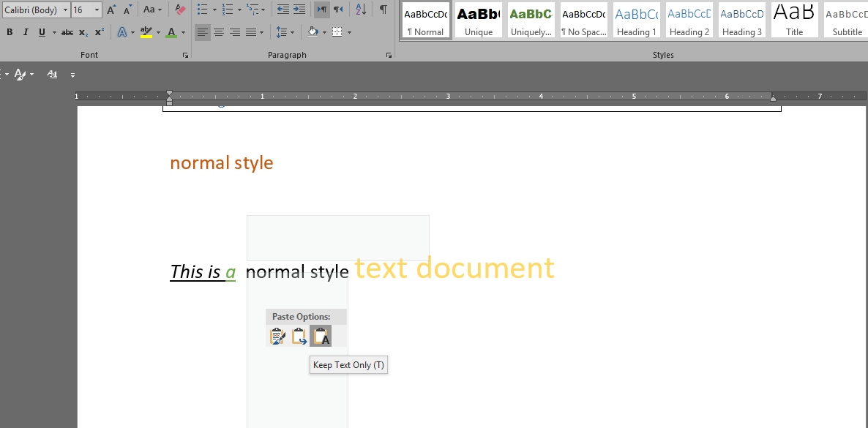Choose the Keep Text Only paste option
The width and height of the screenshot is (868, 428).
click(321, 336)
